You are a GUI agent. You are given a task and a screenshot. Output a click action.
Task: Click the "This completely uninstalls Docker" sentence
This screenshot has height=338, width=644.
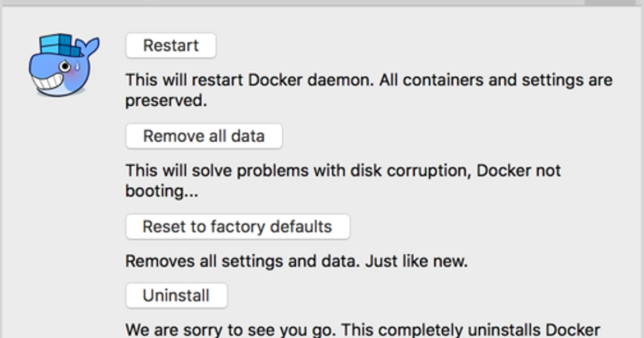click(471, 329)
